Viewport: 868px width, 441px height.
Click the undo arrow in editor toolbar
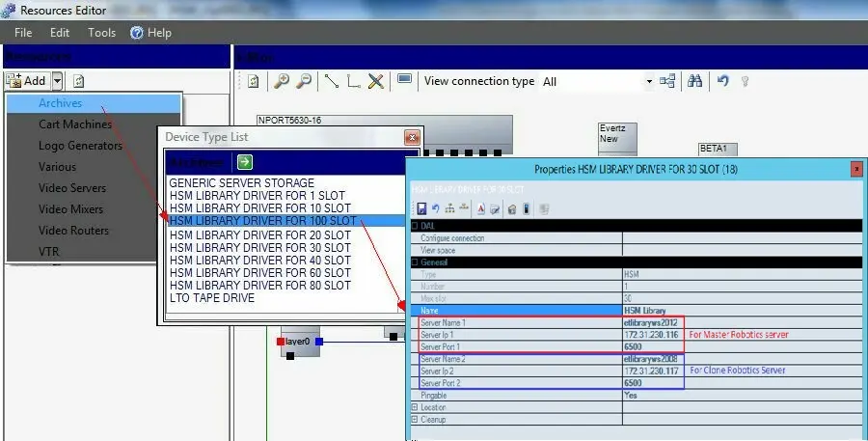point(722,82)
